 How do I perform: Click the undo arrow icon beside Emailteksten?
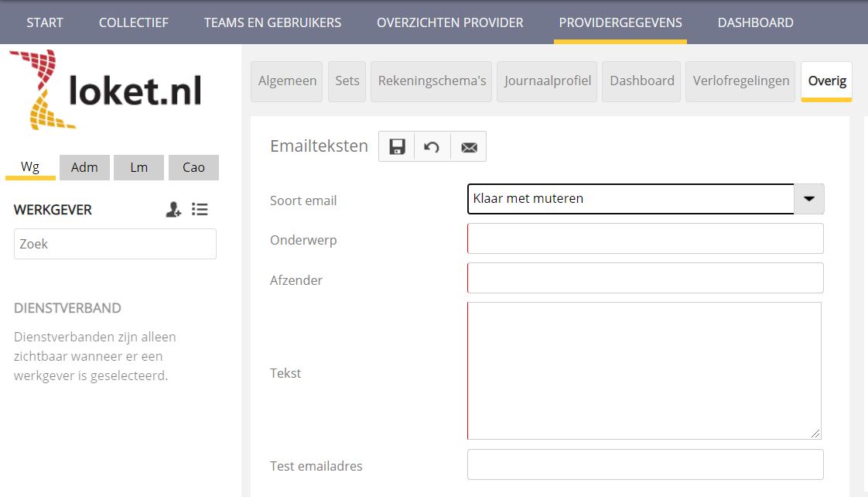pos(432,147)
